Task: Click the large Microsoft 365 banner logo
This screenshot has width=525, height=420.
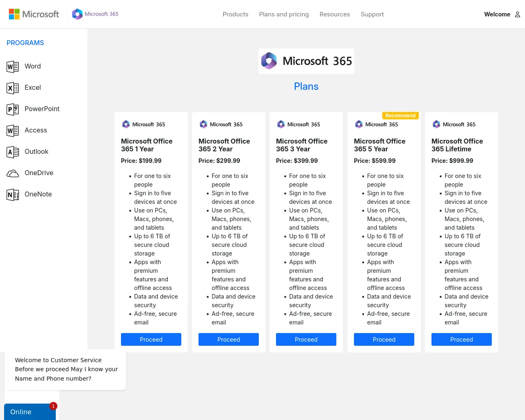Action: pyautogui.click(x=306, y=61)
